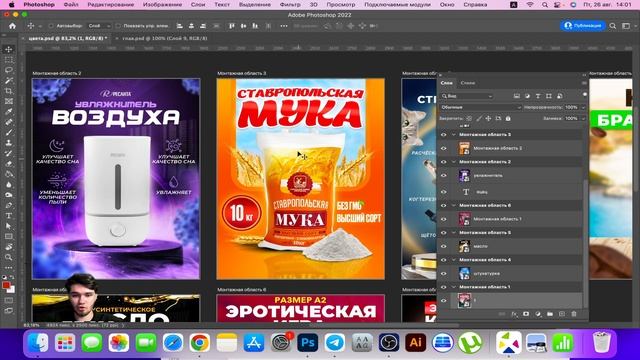Screen dimensions: 640x360
Task: Add a layer style with fx icon
Action: [x=514, y=314]
